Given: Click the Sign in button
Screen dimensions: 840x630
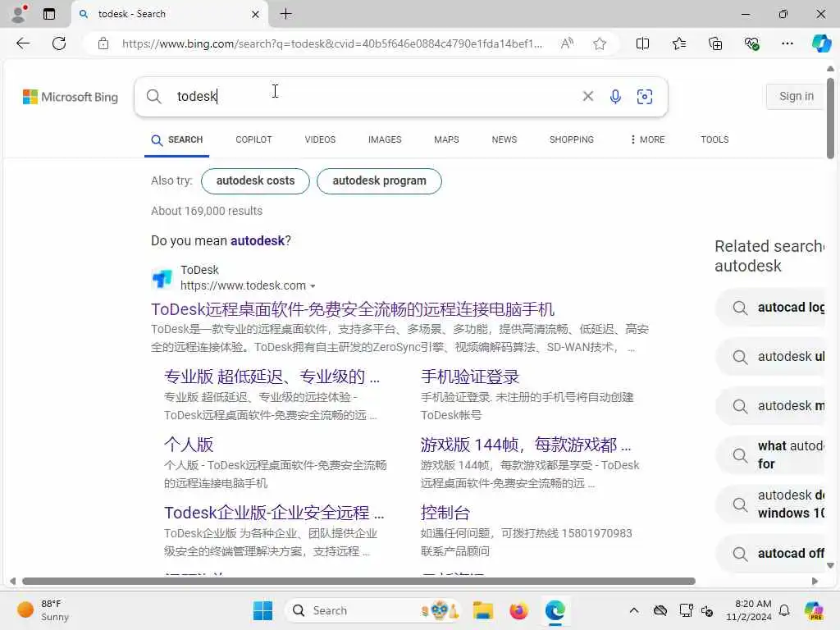Looking at the screenshot, I should click(796, 97).
